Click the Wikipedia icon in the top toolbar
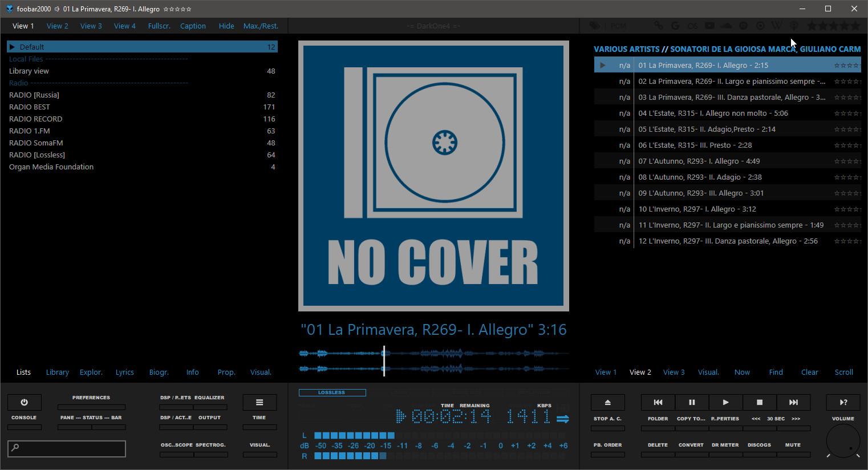 coord(777,26)
